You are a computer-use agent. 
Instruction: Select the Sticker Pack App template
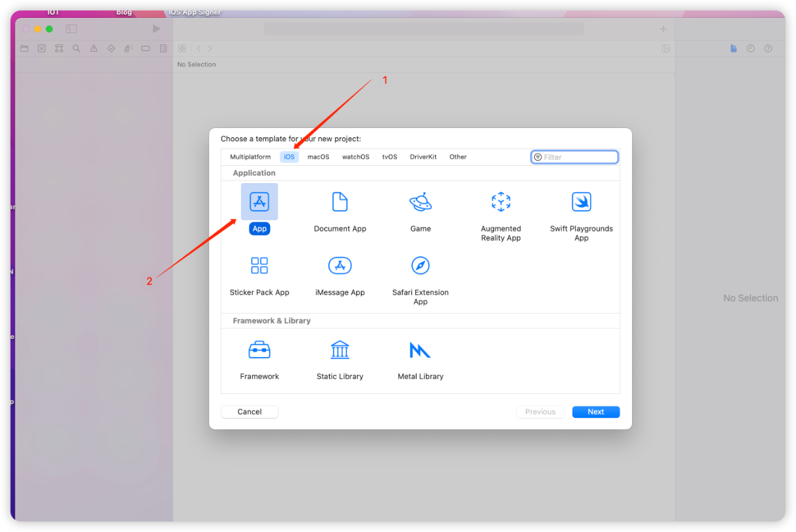coord(259,265)
